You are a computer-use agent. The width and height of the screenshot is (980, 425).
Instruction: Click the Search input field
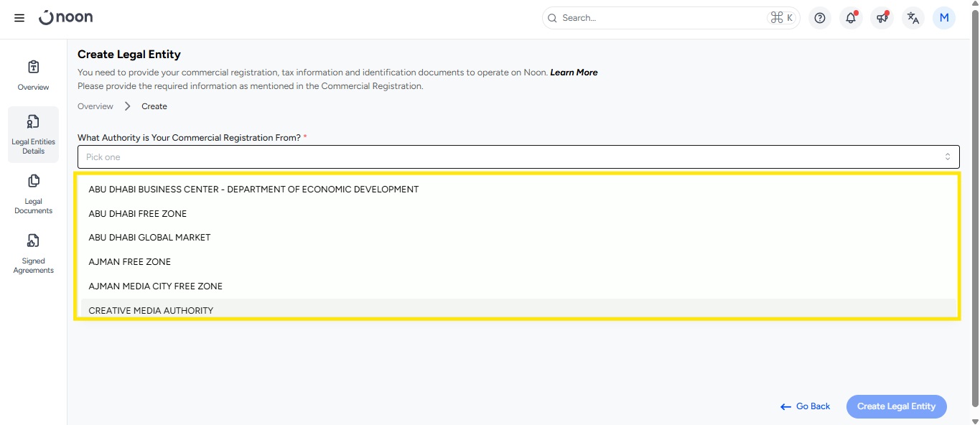661,18
